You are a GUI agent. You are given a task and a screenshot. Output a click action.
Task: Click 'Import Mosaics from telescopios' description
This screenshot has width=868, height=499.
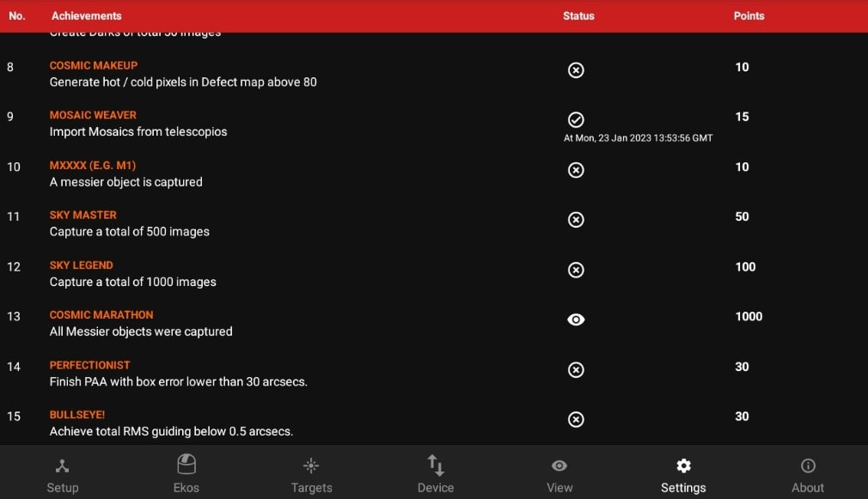138,131
